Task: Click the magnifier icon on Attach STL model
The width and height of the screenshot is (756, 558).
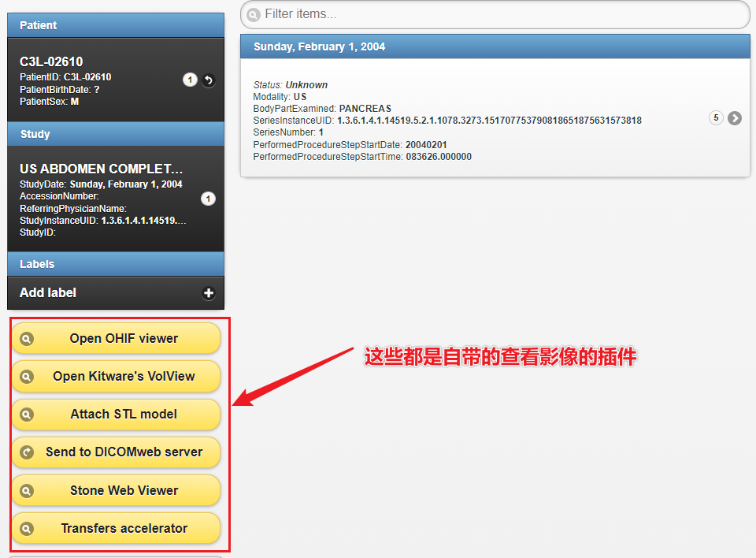Action: [26, 415]
